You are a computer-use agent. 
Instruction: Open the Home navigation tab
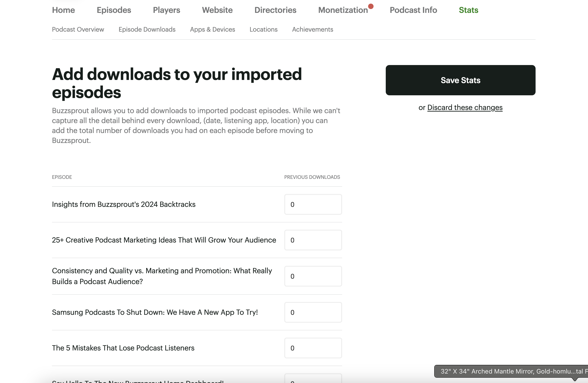tap(63, 10)
